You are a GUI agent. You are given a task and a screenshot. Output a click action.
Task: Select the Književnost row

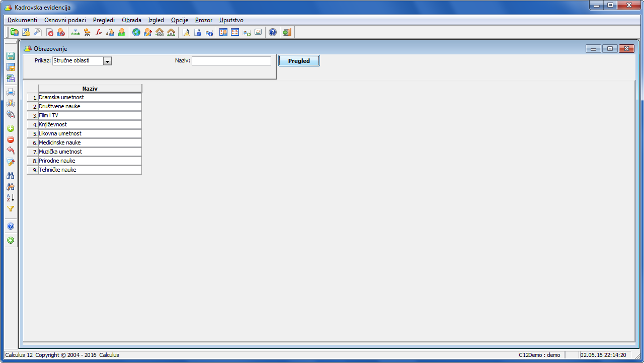(x=90, y=124)
